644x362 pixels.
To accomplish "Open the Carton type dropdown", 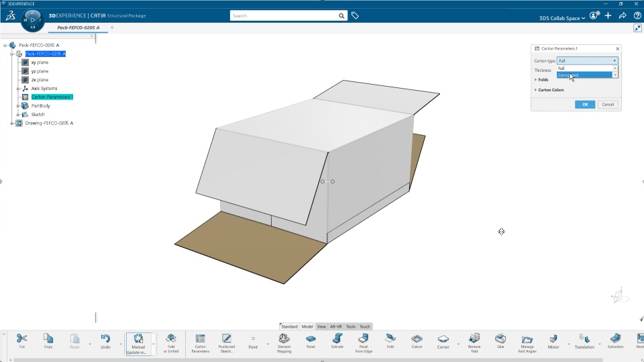I will coord(587,60).
